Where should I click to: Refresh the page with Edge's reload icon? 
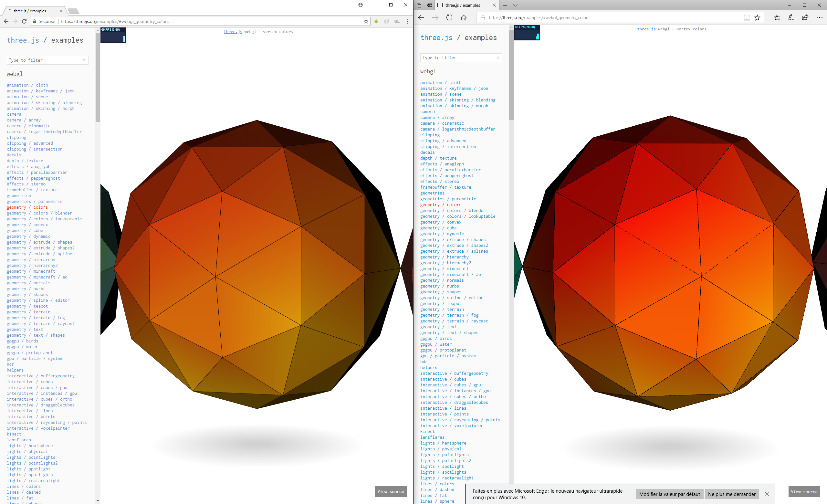[x=449, y=17]
